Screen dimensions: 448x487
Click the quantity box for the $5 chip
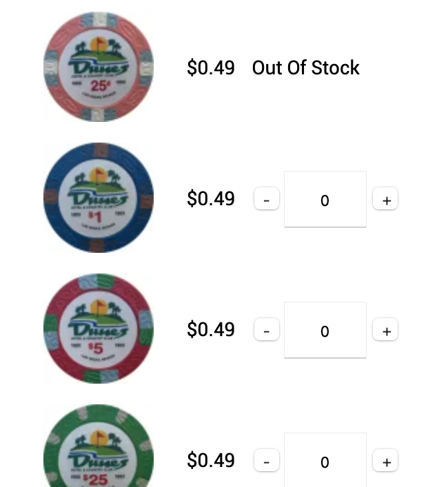[325, 330]
